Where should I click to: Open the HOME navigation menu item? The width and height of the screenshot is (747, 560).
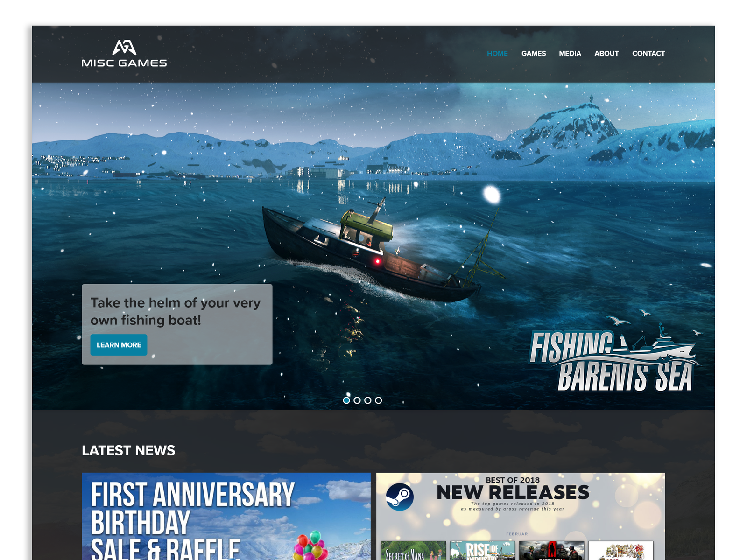coord(497,54)
